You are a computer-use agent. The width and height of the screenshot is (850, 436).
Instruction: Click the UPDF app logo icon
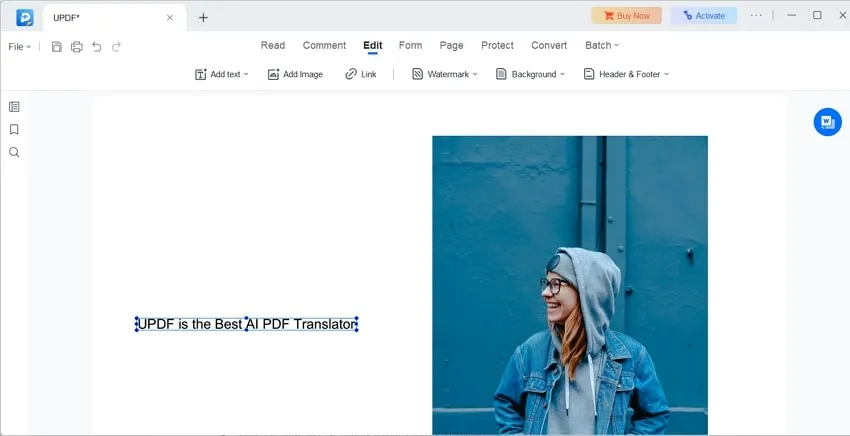[25, 17]
